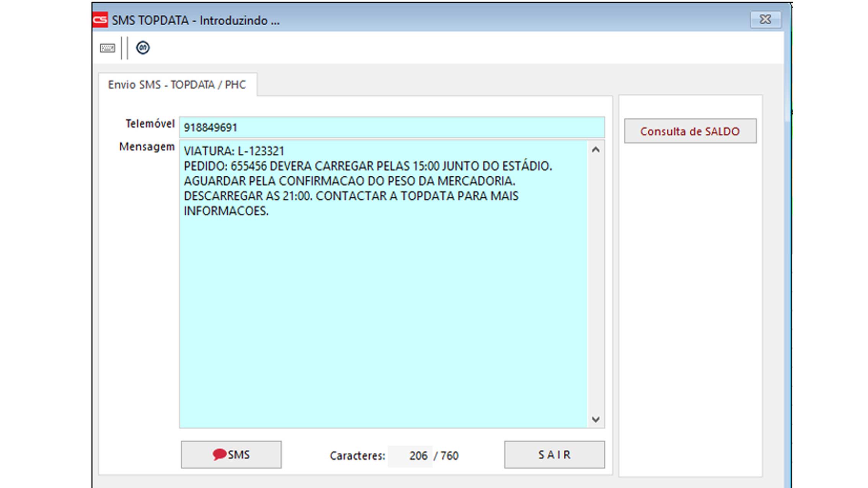Screen dimensions: 868x488
Task: Click inside the Mensagem text area
Action: point(383,283)
